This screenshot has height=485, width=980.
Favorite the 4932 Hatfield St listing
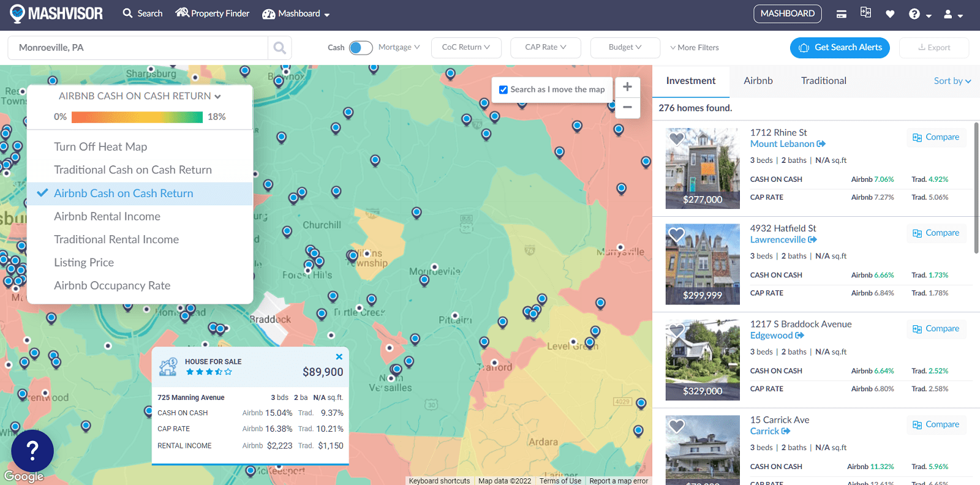(x=676, y=235)
